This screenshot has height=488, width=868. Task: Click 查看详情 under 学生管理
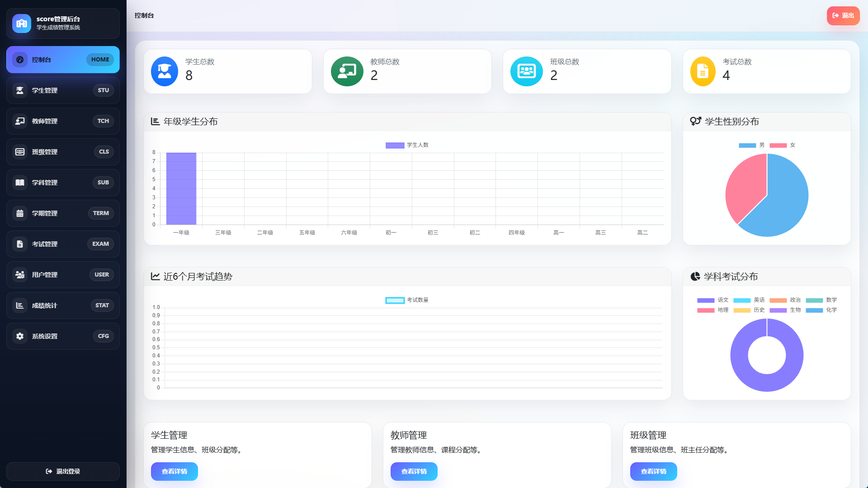coord(175,471)
